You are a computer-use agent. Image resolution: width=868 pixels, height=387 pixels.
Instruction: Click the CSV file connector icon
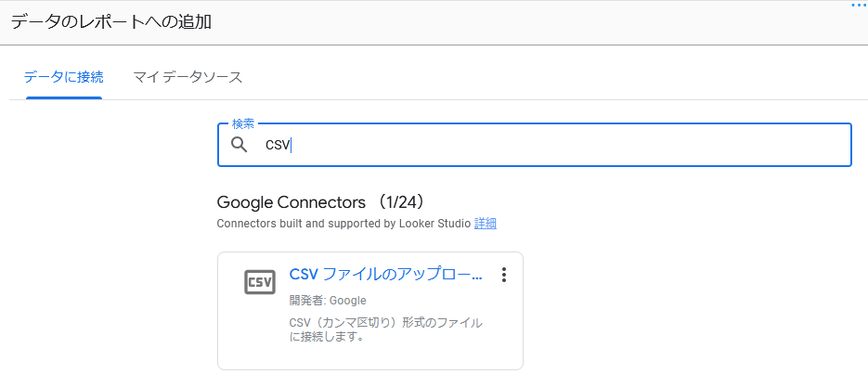click(x=259, y=282)
